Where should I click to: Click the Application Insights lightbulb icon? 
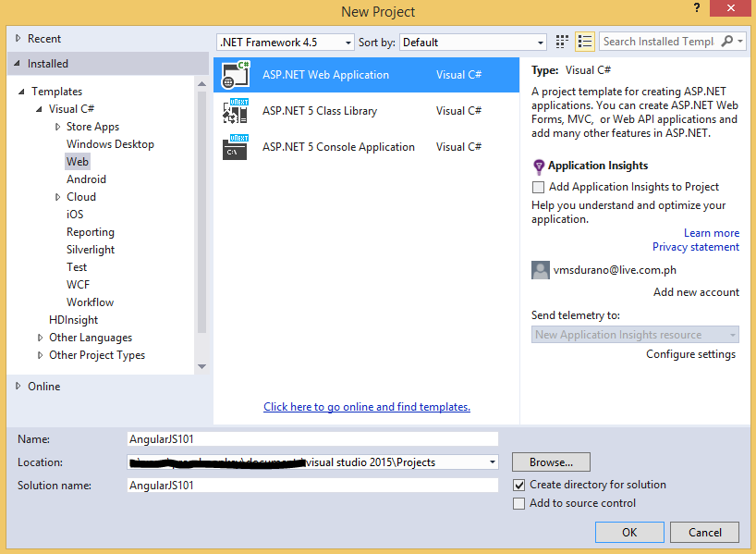539,167
